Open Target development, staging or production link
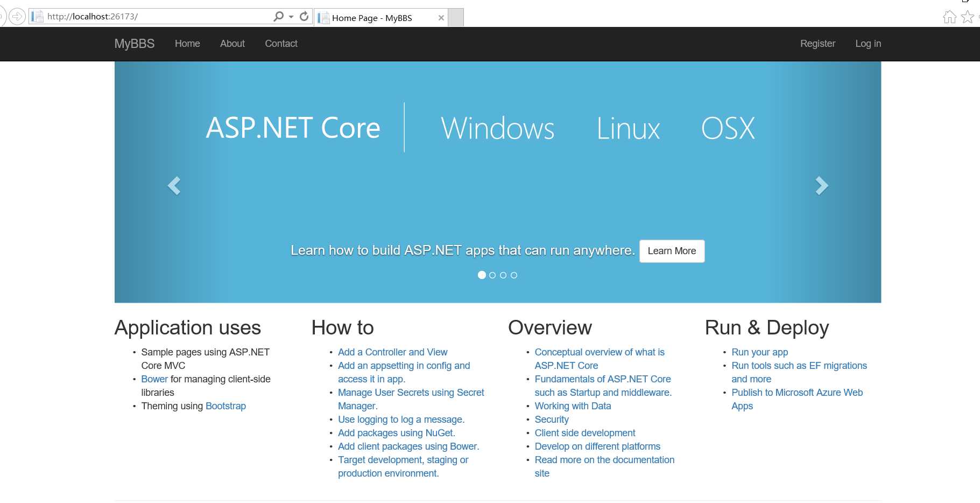Screen dimensions: 980x503 pos(403,466)
